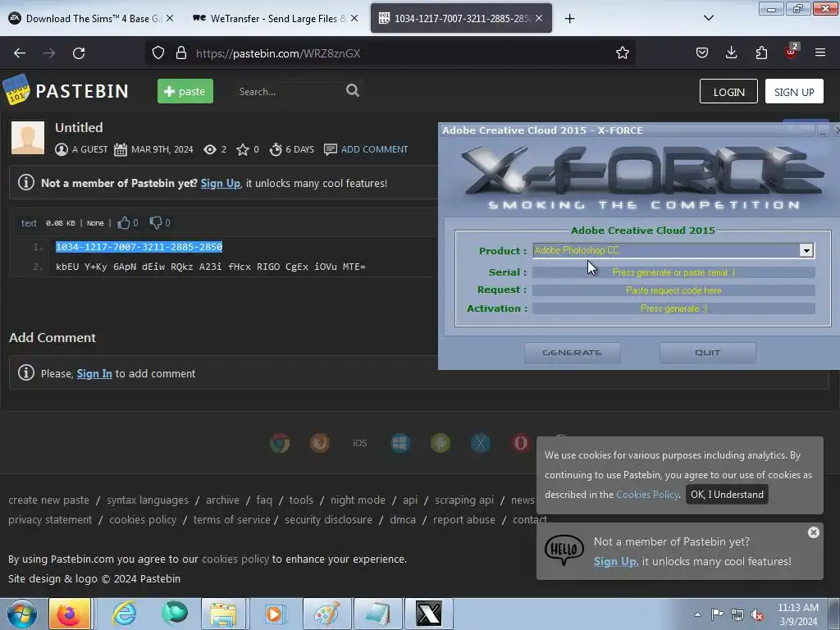Open the Firefox hamburger menu
This screenshot has width=840, height=630.
(819, 52)
